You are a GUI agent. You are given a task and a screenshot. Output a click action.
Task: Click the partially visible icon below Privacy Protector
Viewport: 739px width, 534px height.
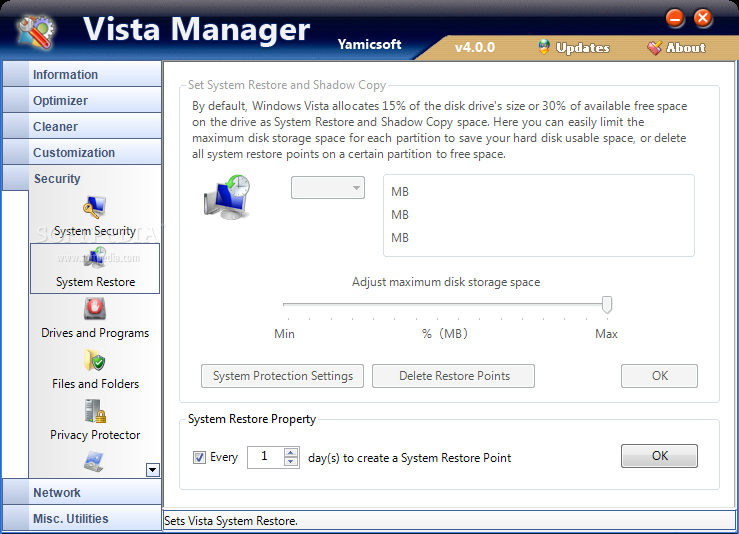pos(94,461)
